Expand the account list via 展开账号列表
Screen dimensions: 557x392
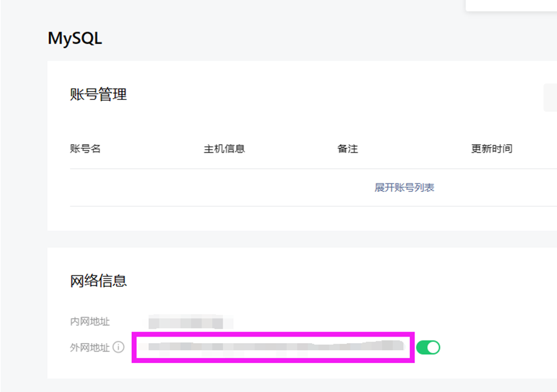[x=404, y=187]
